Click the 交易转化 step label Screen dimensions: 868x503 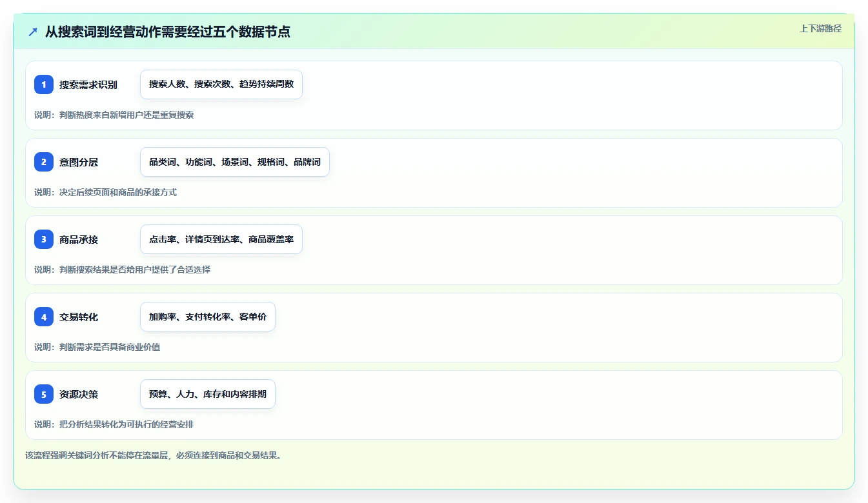click(x=79, y=317)
